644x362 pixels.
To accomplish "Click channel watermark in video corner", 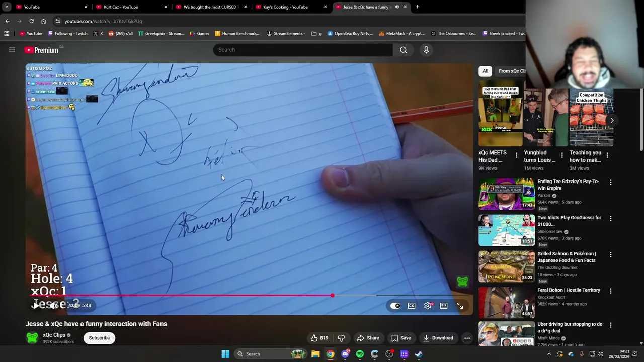I will coord(462,281).
